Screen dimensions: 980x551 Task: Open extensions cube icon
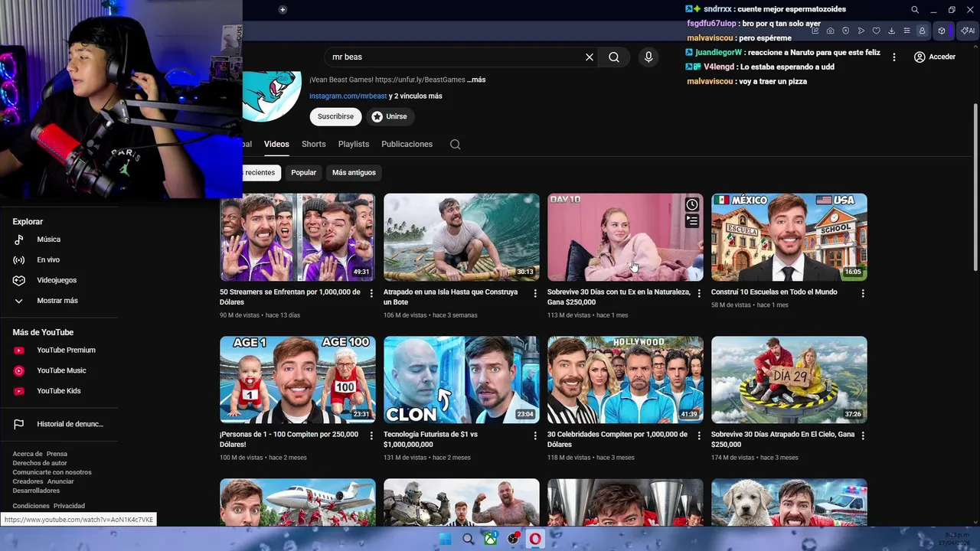pos(942,31)
